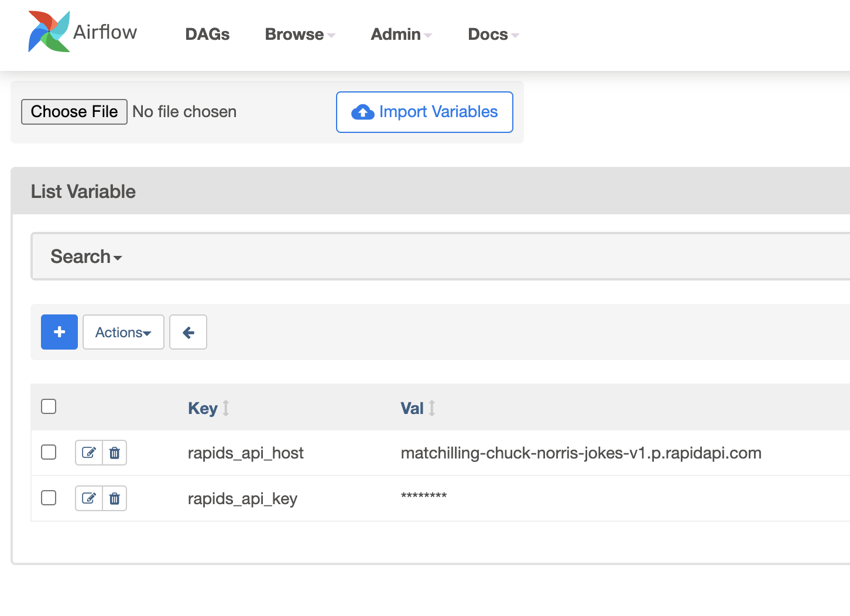This screenshot has height=616, width=850.
Task: Delete the rapids_api_key variable
Action: (115, 498)
